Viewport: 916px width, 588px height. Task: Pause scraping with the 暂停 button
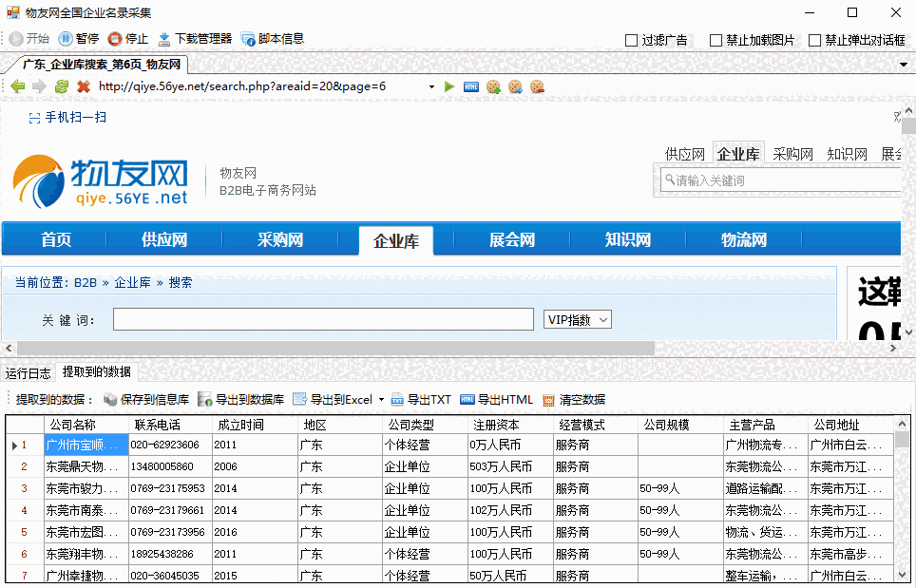78,39
